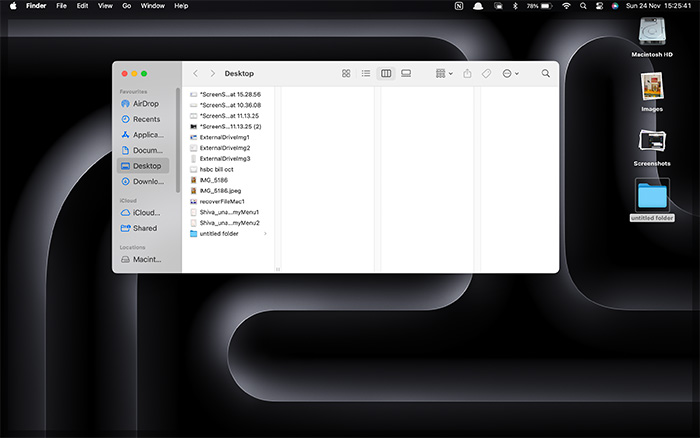Select file IMG_5186
Screen dimensions: 700x438
[x=229, y=180]
